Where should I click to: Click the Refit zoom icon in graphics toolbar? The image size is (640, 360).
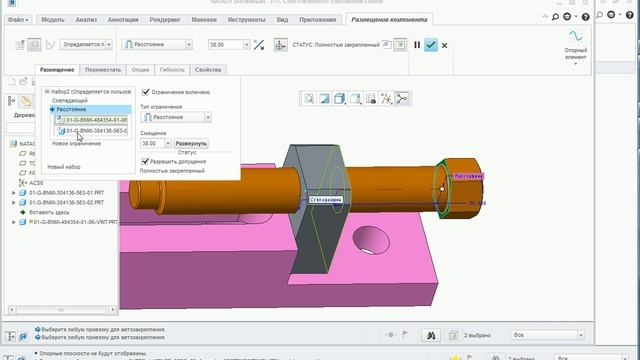point(309,98)
